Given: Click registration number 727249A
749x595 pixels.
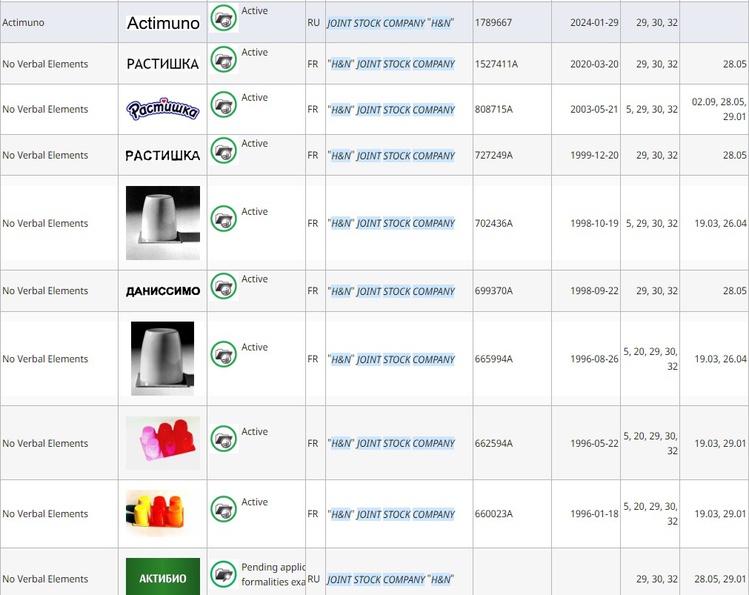Looking at the screenshot, I should (x=494, y=155).
